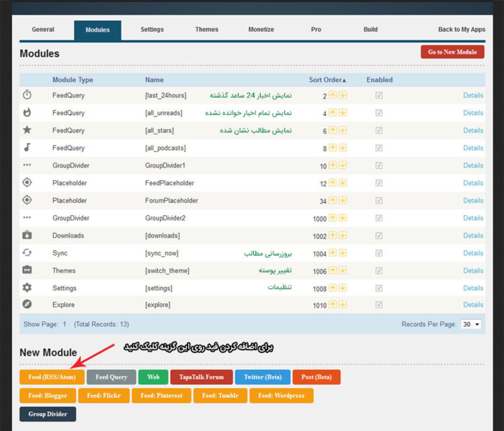Screen dimensions: 504x431
Task: Click the compass icon in Explore row
Action: coord(27,304)
